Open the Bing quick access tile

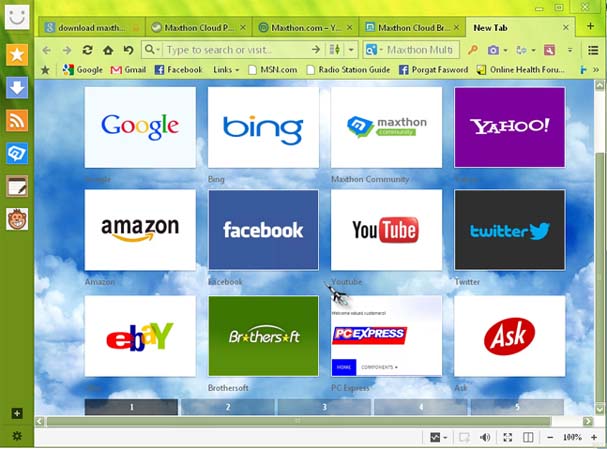tap(263, 128)
